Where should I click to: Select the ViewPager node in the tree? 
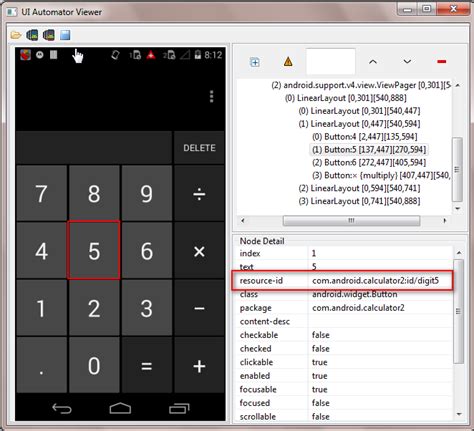(361, 85)
